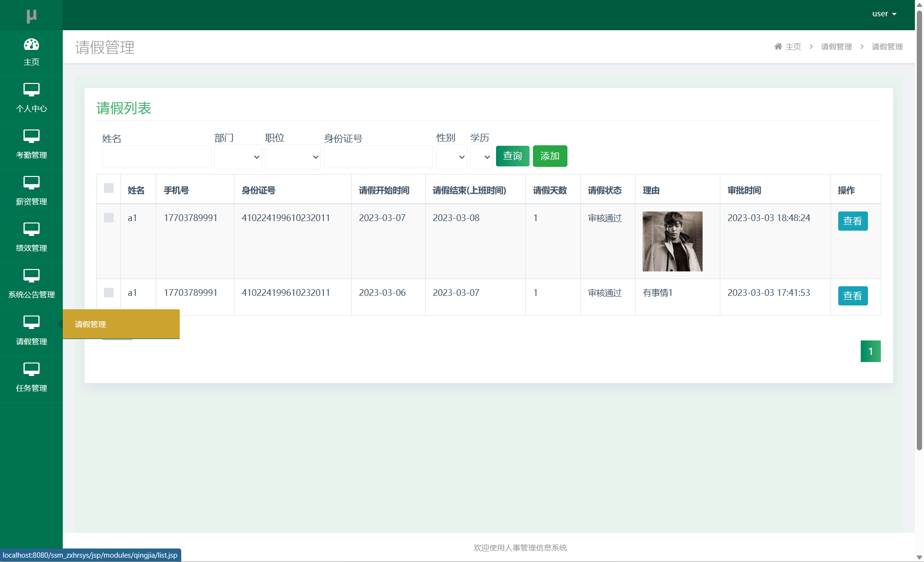Select the 绩效管理 sidebar icon
This screenshot has width=924, height=562.
(x=31, y=229)
